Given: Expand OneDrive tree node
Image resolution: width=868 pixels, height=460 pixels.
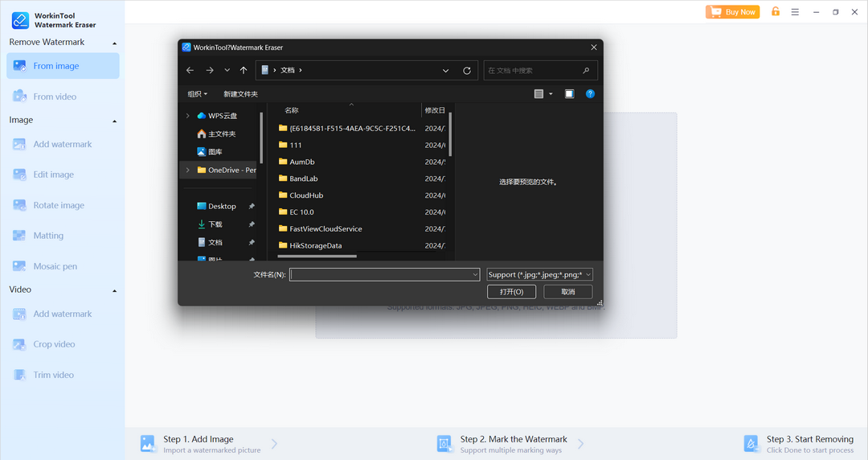Looking at the screenshot, I should pyautogui.click(x=187, y=170).
